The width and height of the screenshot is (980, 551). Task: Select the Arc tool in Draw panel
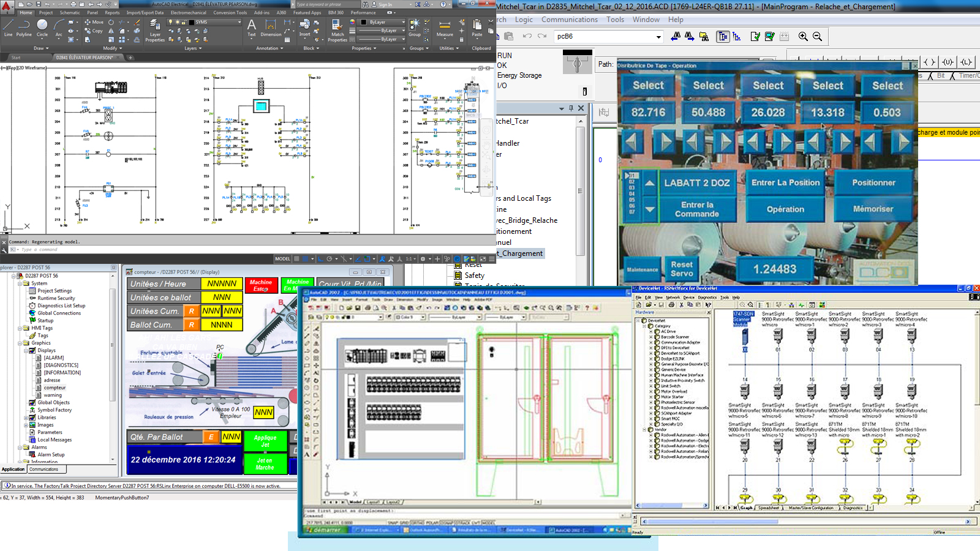coord(59,28)
